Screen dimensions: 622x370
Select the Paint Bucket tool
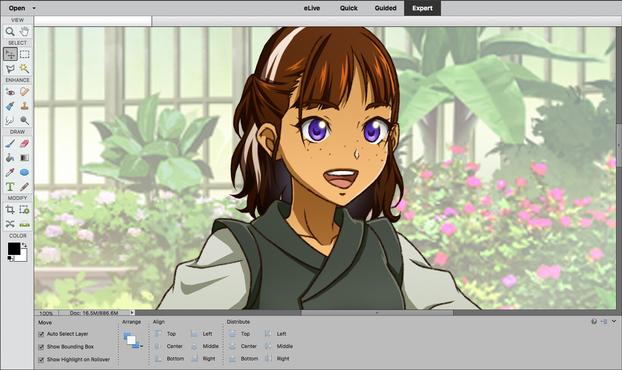(x=10, y=158)
